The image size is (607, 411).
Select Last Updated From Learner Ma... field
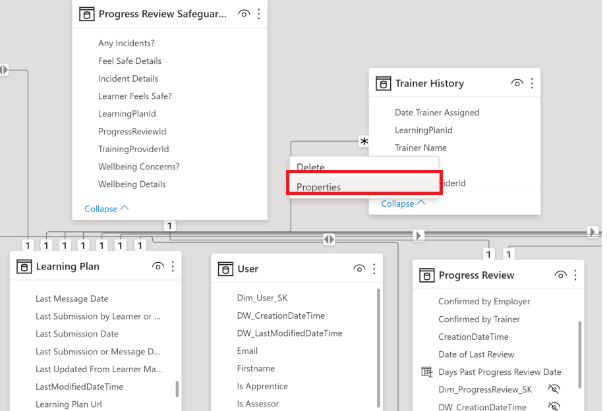[99, 369]
